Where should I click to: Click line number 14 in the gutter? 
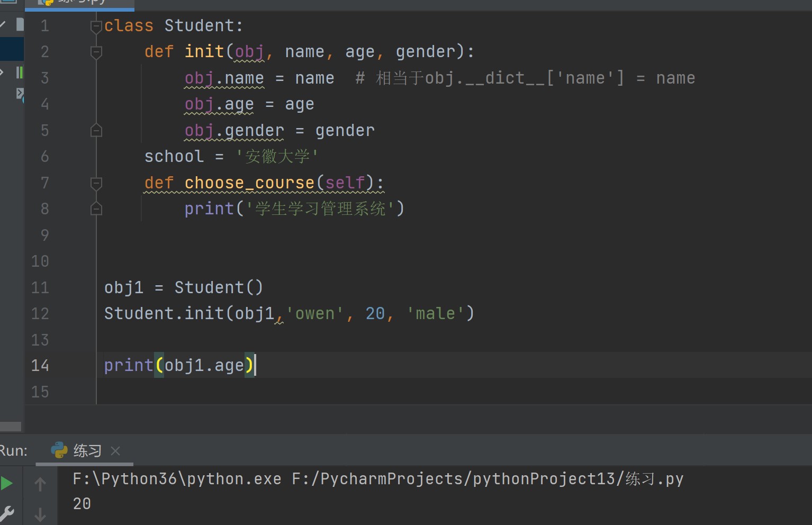[x=40, y=366]
